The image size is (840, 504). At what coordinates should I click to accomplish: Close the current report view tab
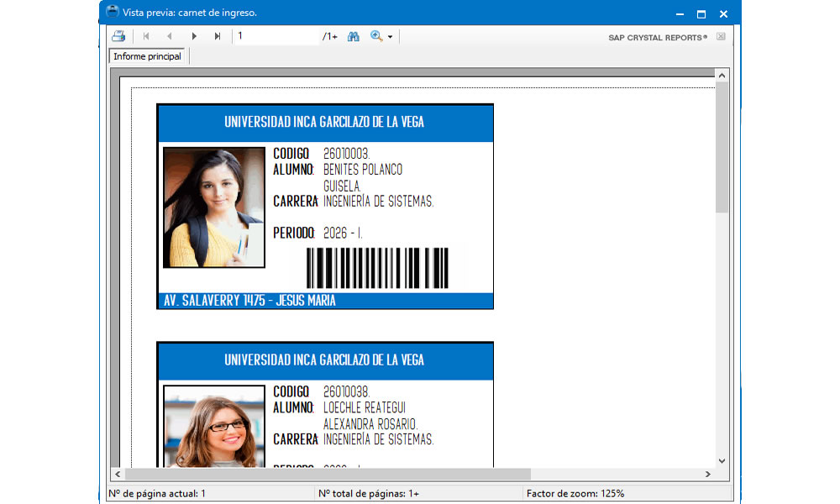[721, 36]
